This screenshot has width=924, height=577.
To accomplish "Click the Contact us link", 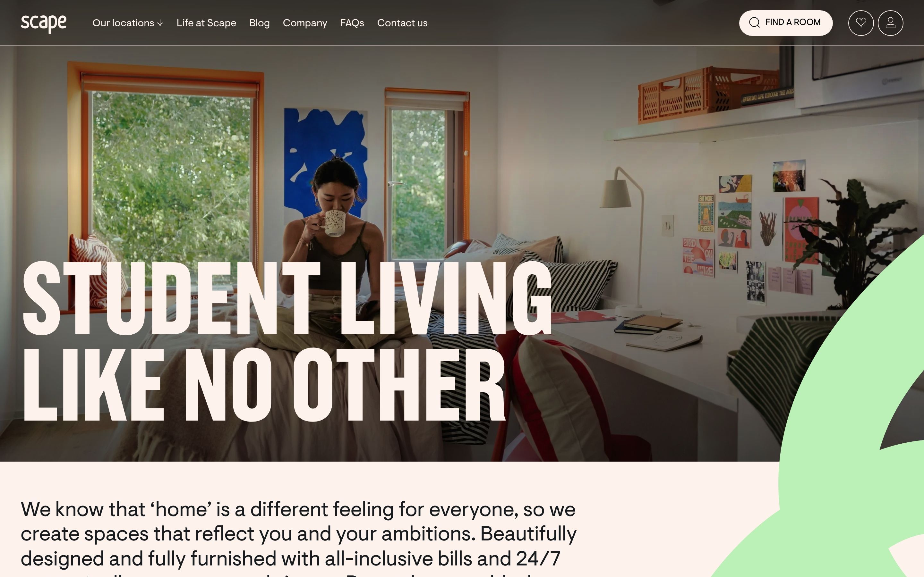I will pos(402,23).
